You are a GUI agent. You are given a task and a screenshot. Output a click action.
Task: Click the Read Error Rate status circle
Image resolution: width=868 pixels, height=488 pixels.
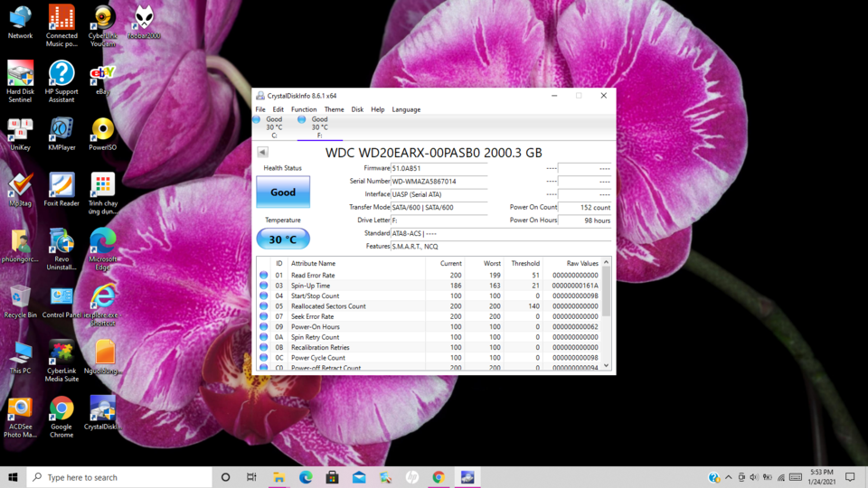(263, 275)
